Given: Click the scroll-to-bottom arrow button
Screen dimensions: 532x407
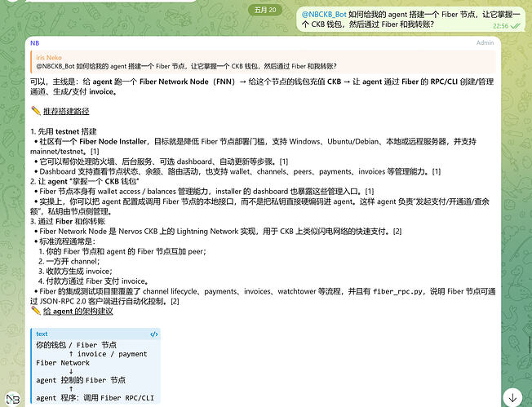Looking at the screenshot, I should (x=512, y=397).
